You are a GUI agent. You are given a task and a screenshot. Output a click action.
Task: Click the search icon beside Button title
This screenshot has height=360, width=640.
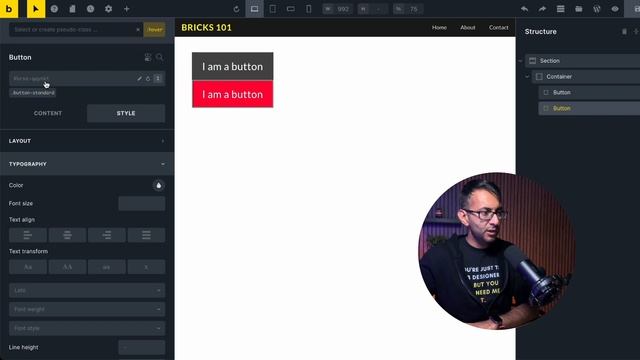[x=160, y=58]
